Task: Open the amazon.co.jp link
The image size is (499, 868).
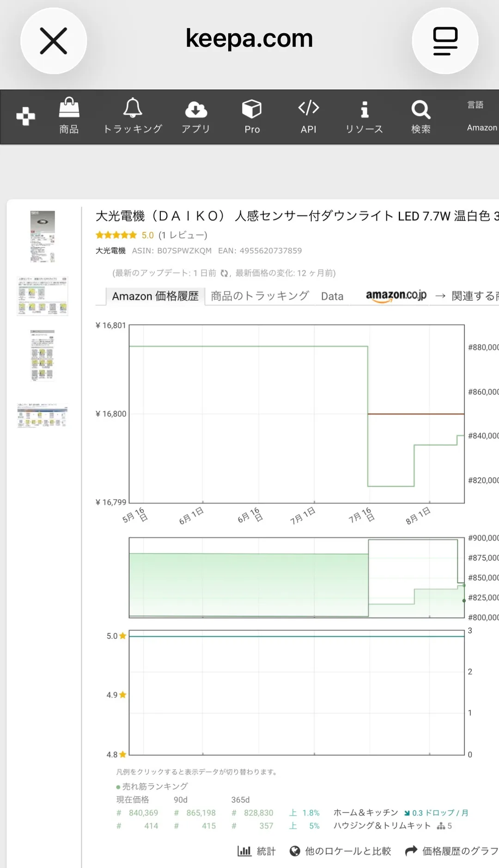Action: tap(396, 295)
